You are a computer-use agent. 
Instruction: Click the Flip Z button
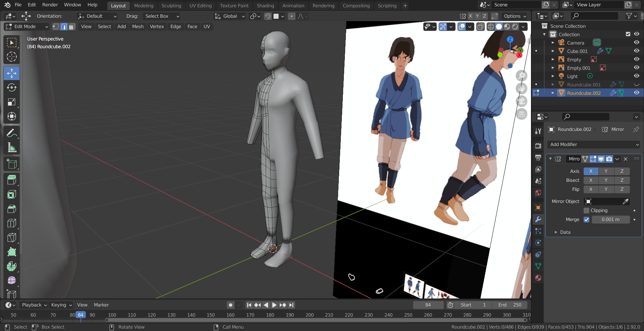(x=622, y=189)
